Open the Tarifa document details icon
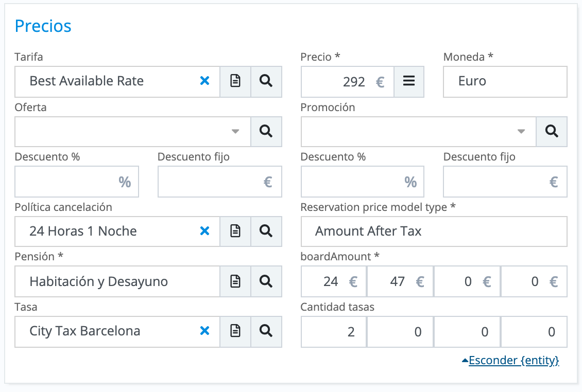This screenshot has height=392, width=582. [235, 81]
